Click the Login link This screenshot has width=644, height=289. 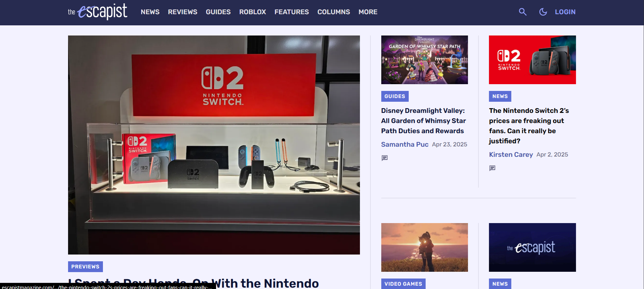(565, 12)
